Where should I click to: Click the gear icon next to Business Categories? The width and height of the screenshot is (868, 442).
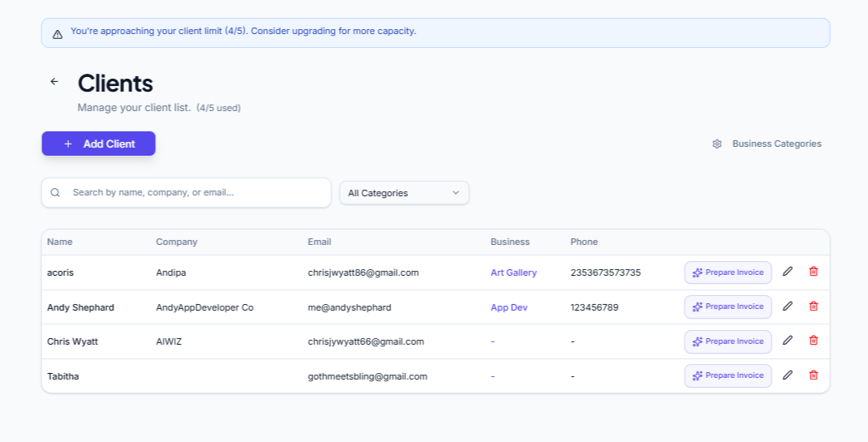[x=717, y=144]
